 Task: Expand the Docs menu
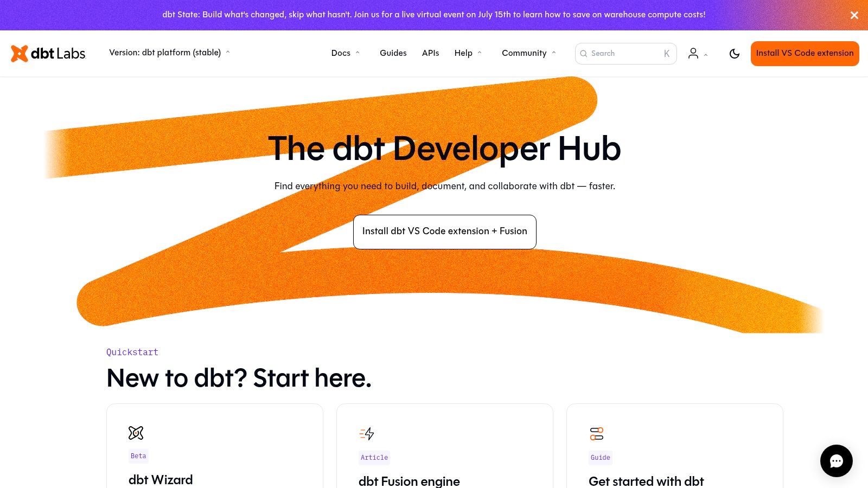pos(346,53)
